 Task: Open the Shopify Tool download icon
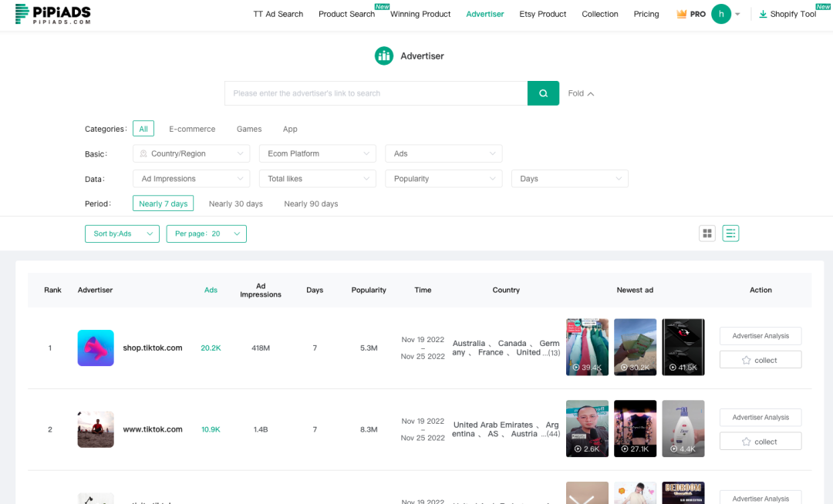pyautogui.click(x=764, y=14)
